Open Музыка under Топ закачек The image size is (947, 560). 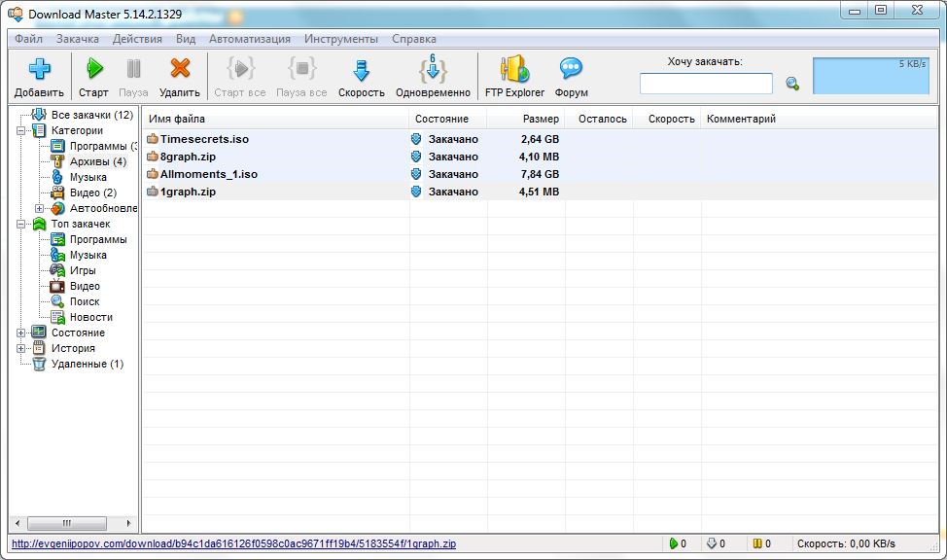(88, 256)
